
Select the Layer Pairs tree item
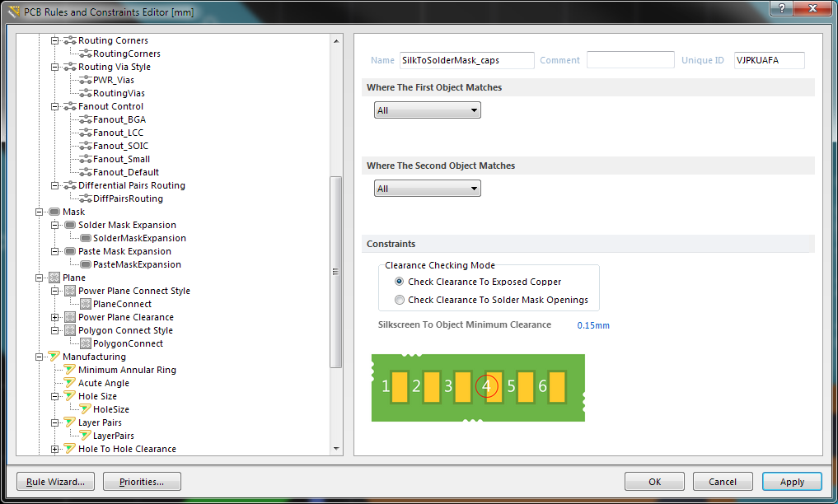[100, 422]
